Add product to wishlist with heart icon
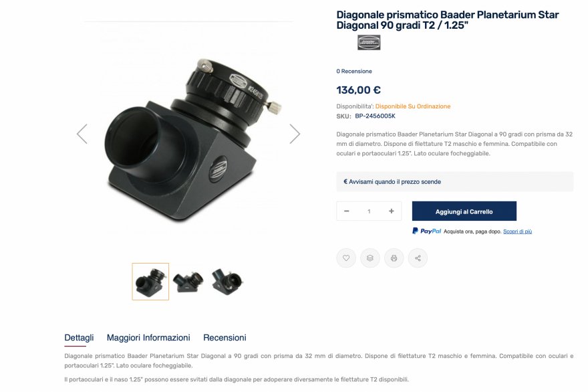The height and width of the screenshot is (392, 588). click(345, 258)
